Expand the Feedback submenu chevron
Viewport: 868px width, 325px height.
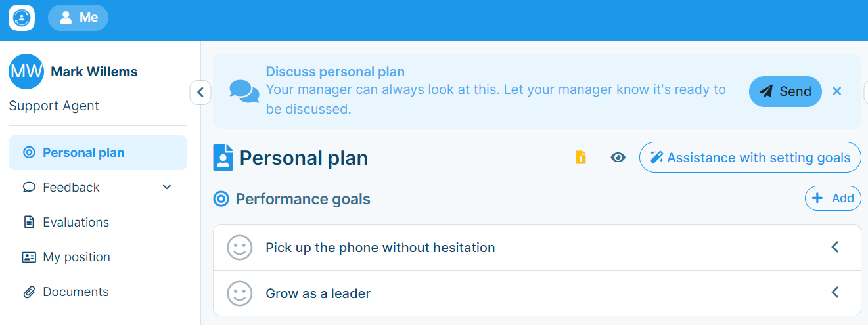click(x=167, y=187)
